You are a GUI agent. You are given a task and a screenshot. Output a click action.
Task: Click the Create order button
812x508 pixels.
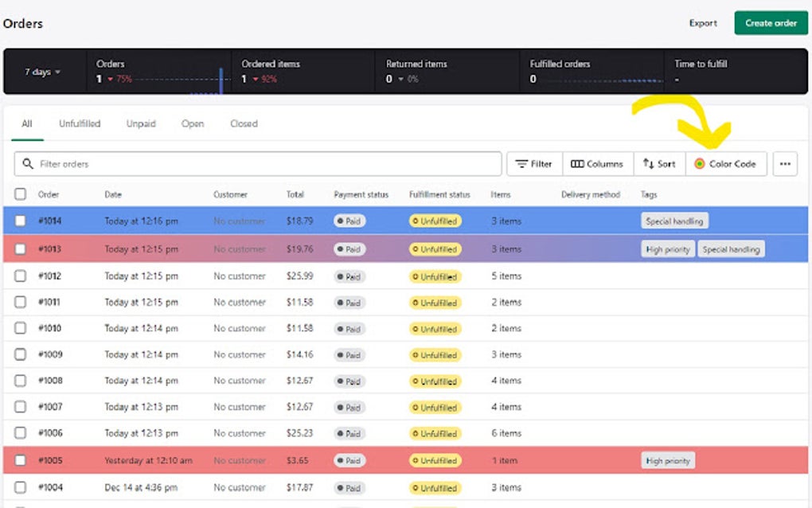tap(770, 23)
